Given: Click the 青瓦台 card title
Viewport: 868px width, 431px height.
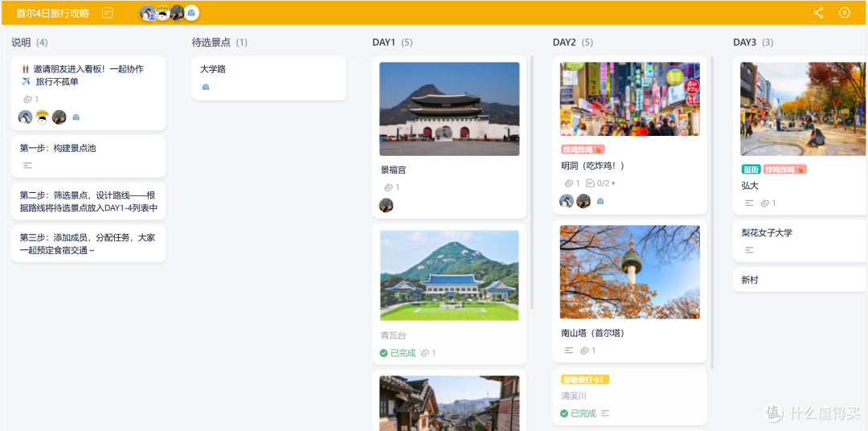Looking at the screenshot, I should coord(394,336).
